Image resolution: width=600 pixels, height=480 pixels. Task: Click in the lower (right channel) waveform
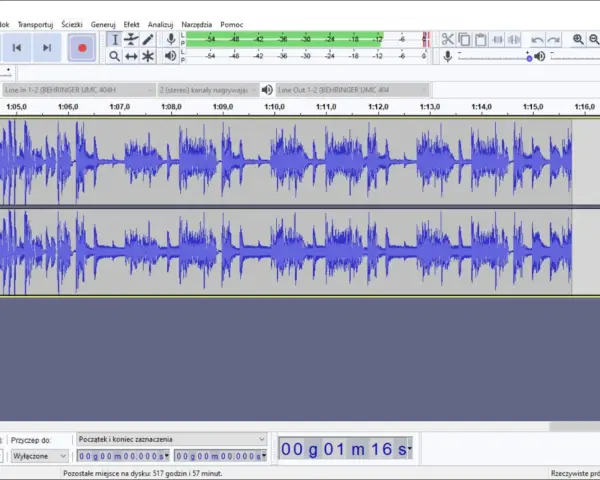285,252
